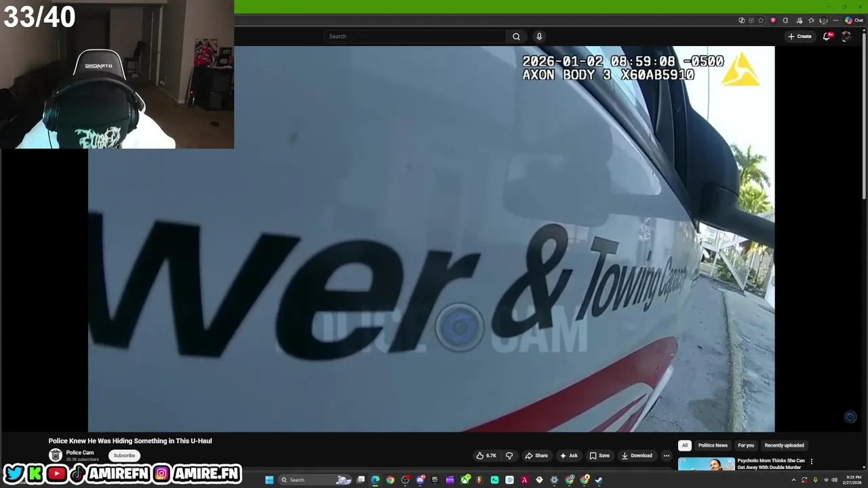Open Discord from the taskbar
Screen dimensions: 868x488
click(x=420, y=480)
